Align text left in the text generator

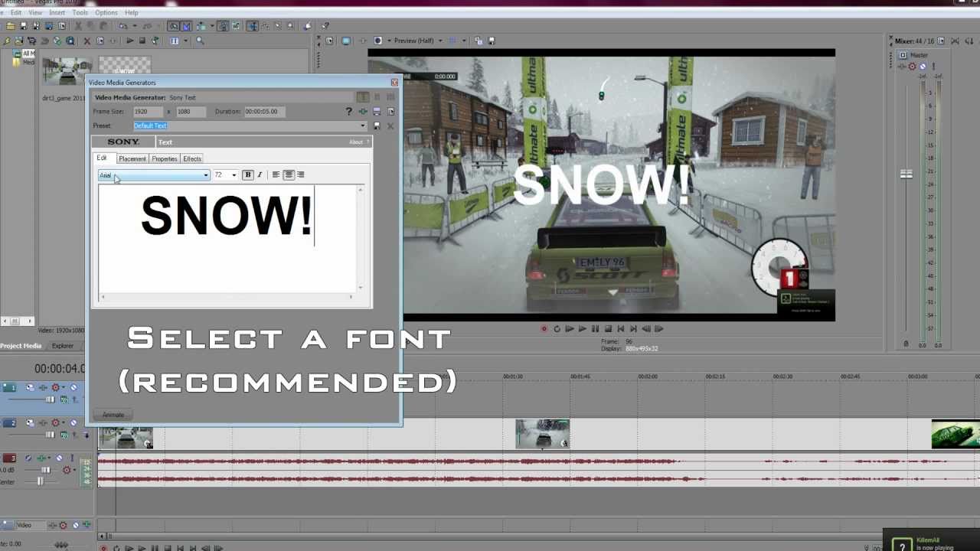coord(276,174)
